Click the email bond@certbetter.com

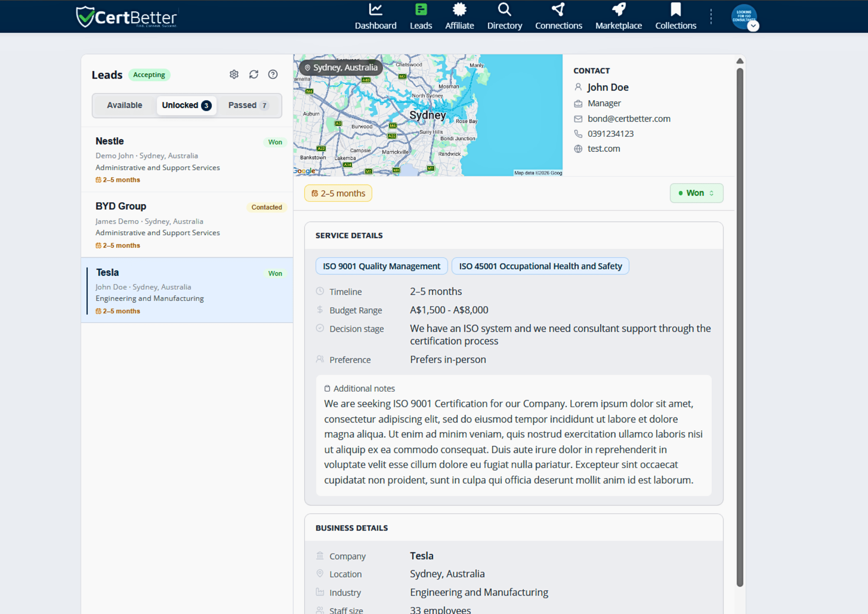click(629, 119)
